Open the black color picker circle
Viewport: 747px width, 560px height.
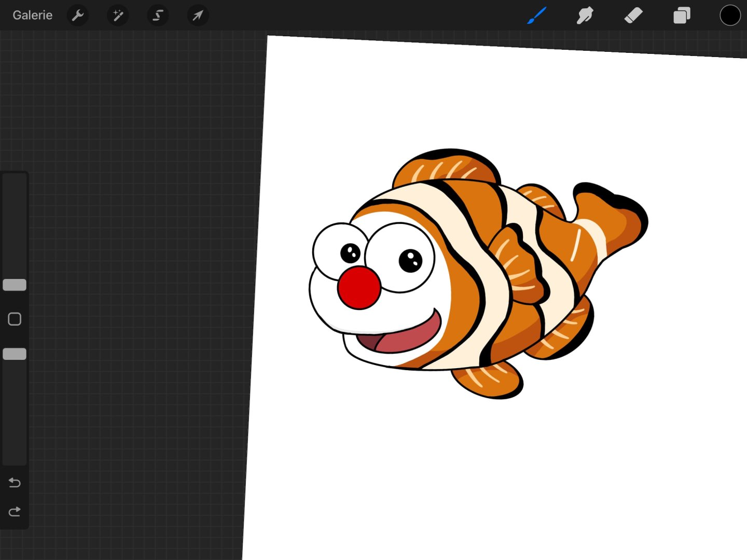click(730, 15)
